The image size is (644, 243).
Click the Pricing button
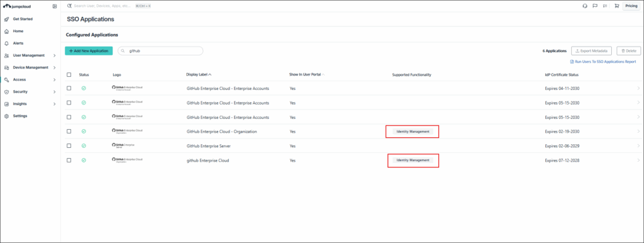pyautogui.click(x=631, y=6)
